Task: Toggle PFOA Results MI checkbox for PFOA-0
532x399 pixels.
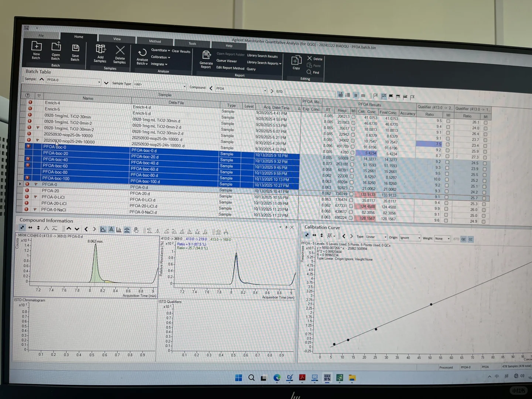Action: (351, 194)
